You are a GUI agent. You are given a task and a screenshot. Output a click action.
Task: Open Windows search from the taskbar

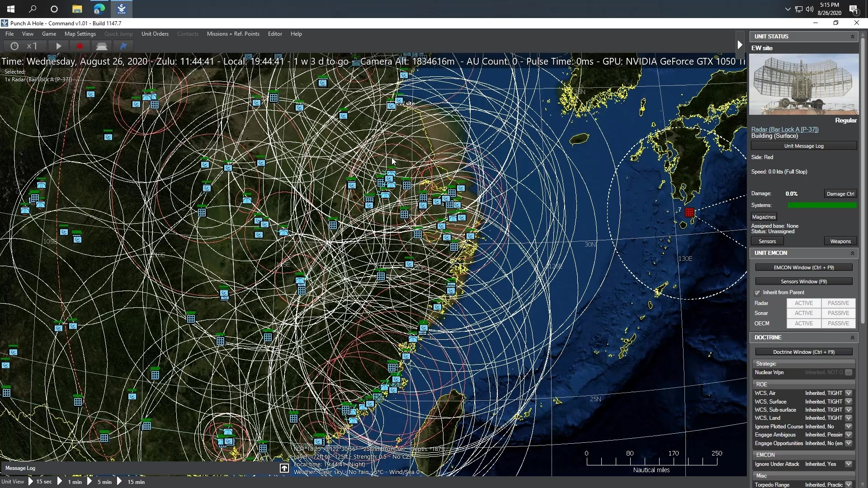coord(33,9)
